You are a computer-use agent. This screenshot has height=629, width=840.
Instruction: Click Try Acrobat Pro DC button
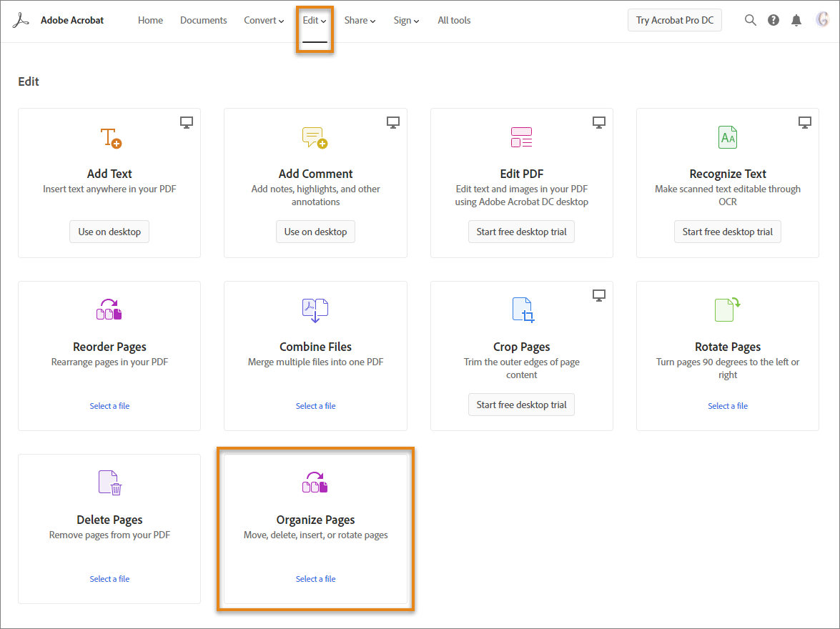click(x=675, y=20)
